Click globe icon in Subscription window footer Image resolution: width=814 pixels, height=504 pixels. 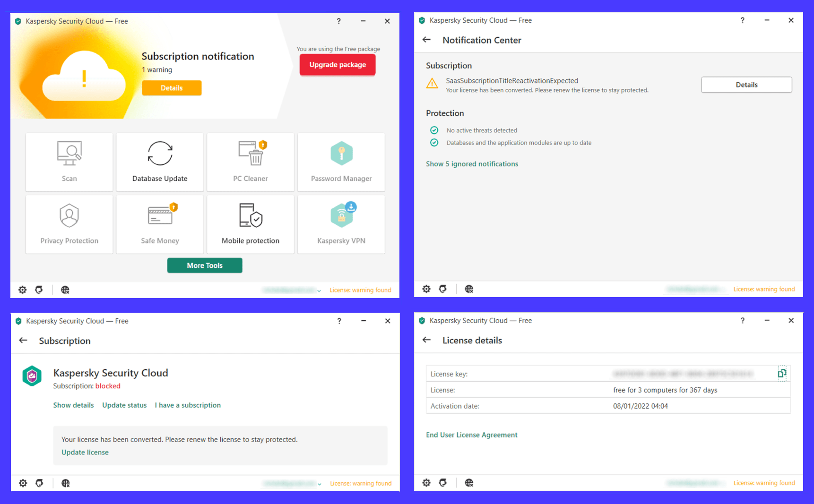coord(66,483)
